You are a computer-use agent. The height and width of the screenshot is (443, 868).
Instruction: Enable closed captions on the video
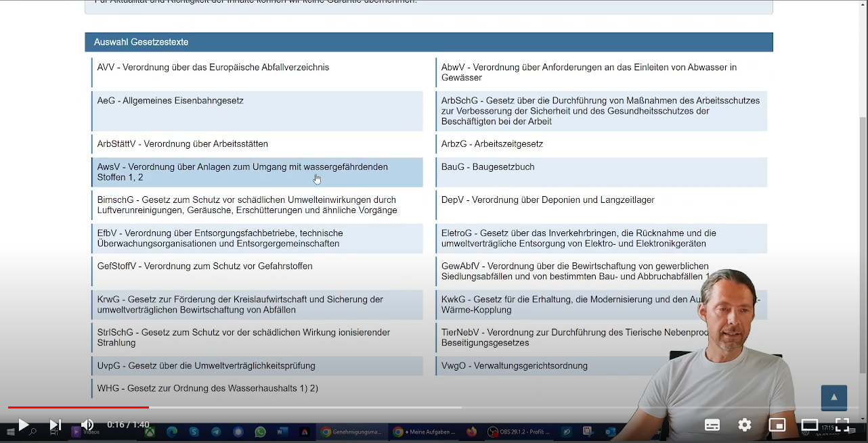(712, 425)
